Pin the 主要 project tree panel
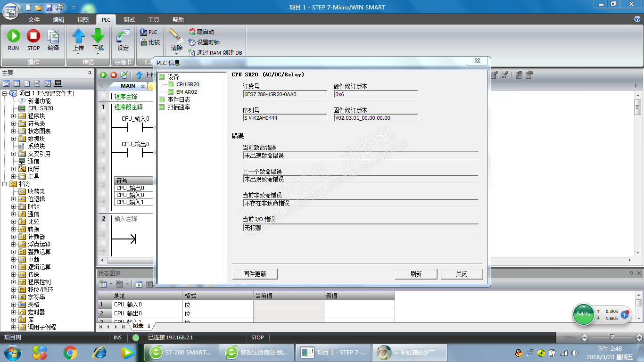The image size is (644, 362). pyautogui.click(x=90, y=73)
